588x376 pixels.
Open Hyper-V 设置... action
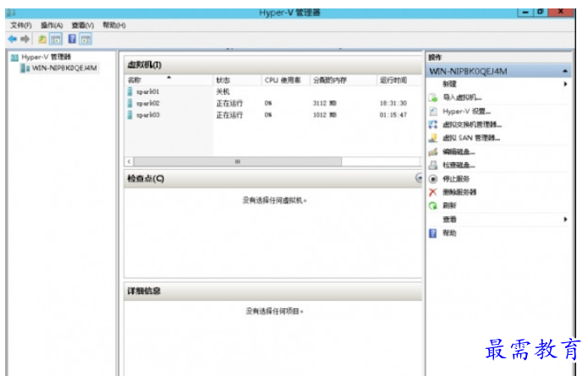pyautogui.click(x=466, y=112)
